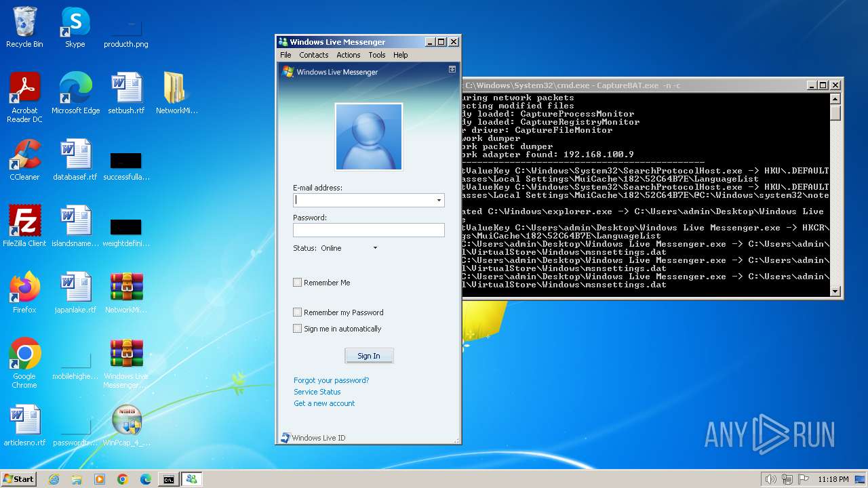Select Windows Live Messenger archive icon
868x488 pixels.
[126, 363]
